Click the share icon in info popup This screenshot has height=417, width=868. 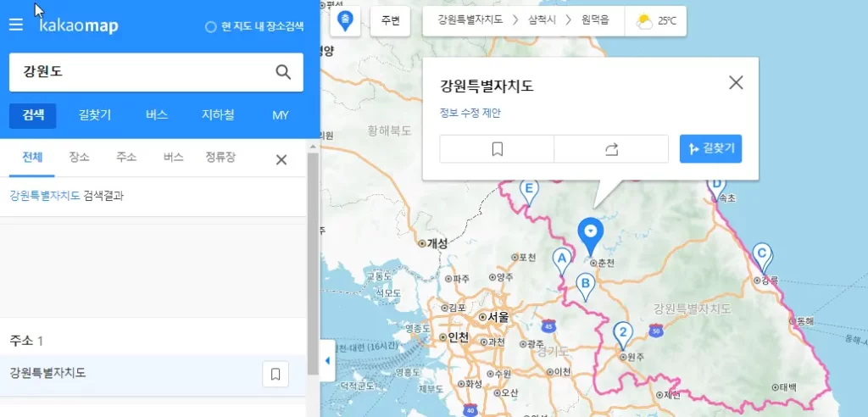coord(611,149)
